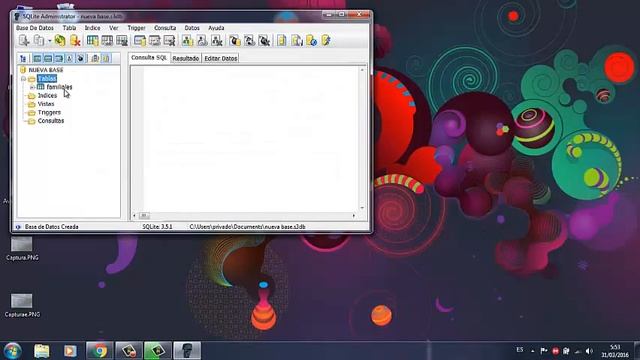Click the nueva base.s3db path in status bar
640x360 pixels.
pyautogui.click(x=247, y=227)
